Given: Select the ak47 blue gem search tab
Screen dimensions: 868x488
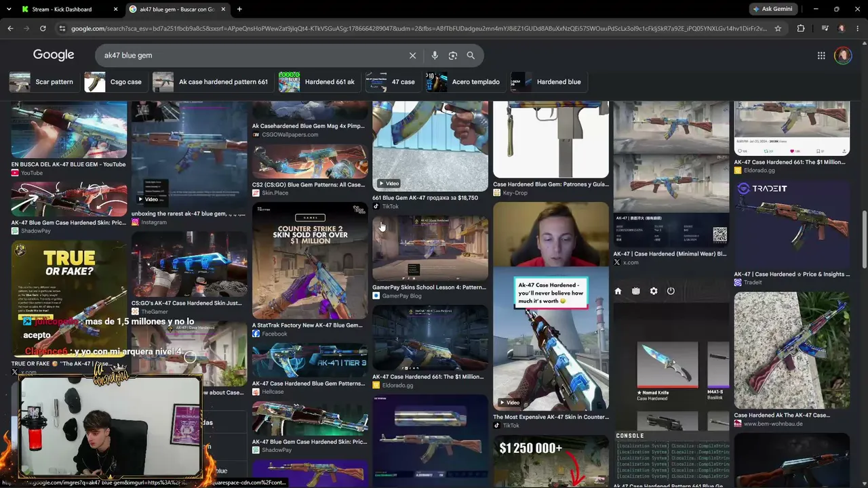Looking at the screenshot, I should (178, 9).
